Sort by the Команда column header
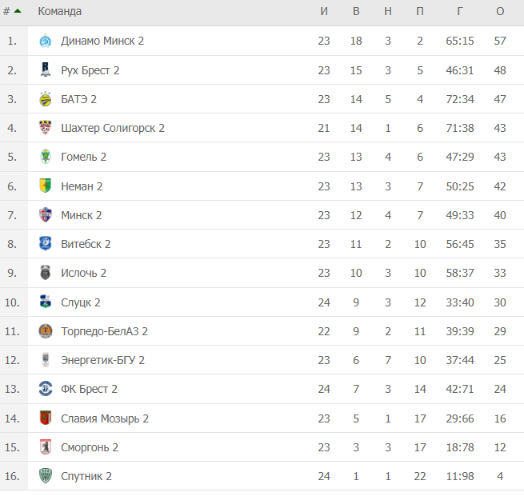The height and width of the screenshot is (495, 524). [x=59, y=11]
